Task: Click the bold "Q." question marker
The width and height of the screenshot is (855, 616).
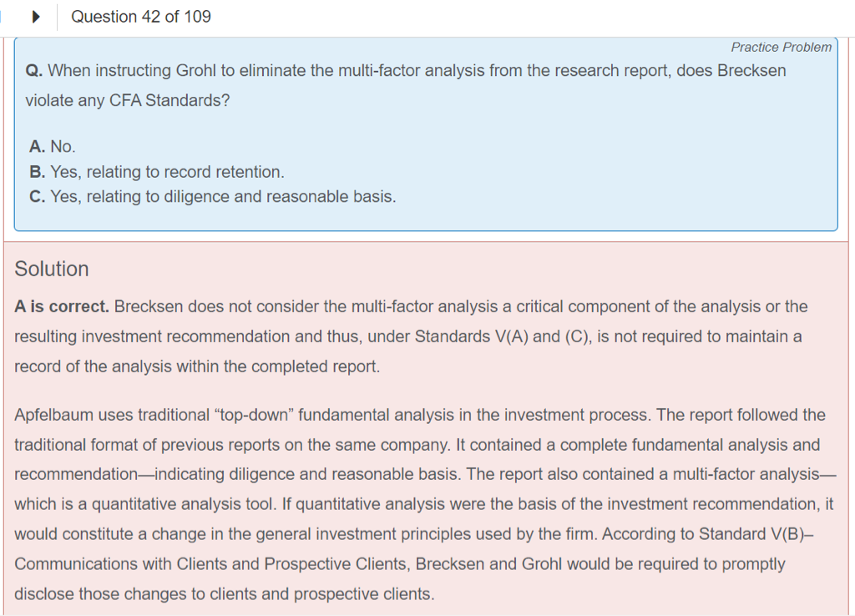Action: [x=33, y=71]
